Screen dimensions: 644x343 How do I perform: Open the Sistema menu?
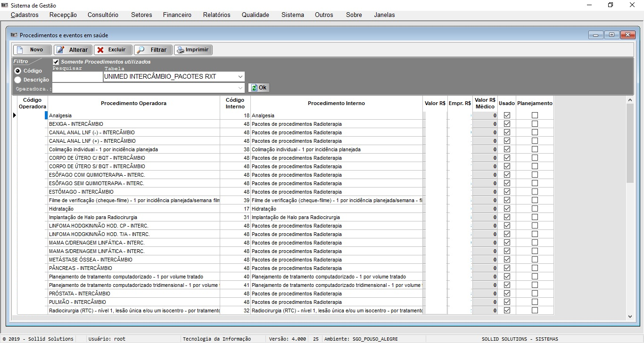[x=293, y=15]
